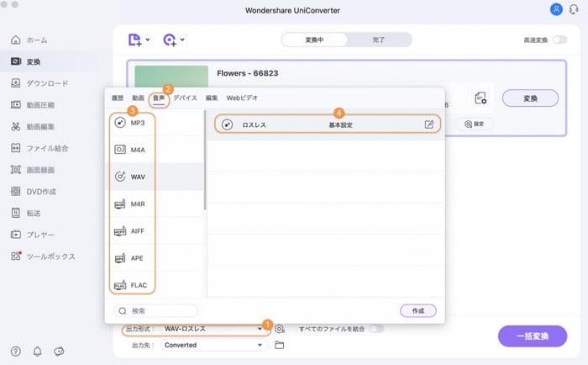Click the user account avatar icon

[556, 9]
